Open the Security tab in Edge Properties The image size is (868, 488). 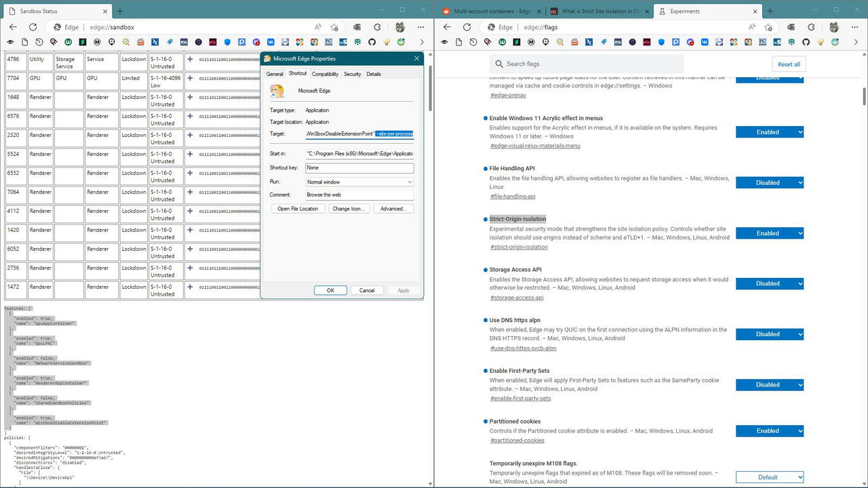(x=353, y=74)
